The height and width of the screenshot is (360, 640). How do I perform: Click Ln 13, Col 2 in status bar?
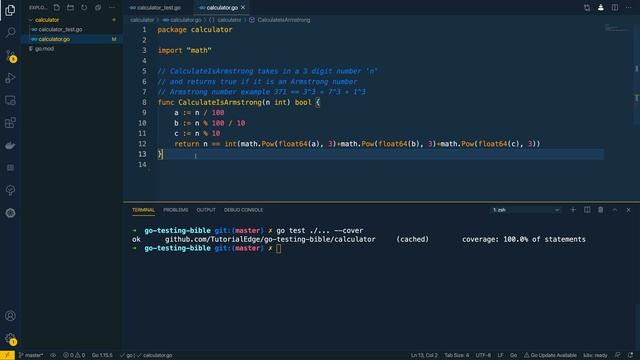point(424,355)
